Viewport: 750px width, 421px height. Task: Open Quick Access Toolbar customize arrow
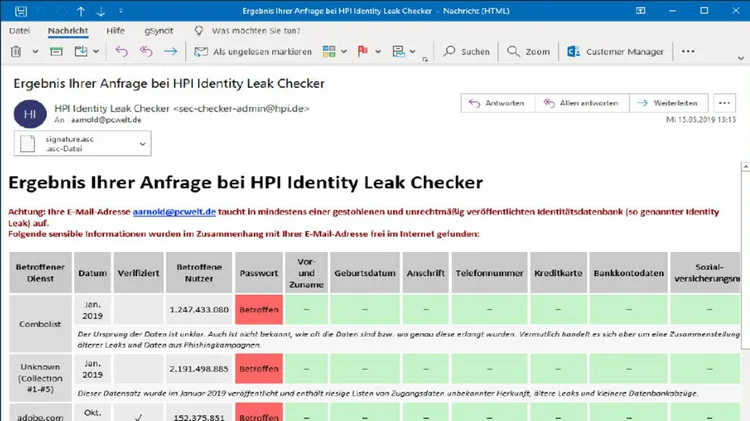point(121,11)
